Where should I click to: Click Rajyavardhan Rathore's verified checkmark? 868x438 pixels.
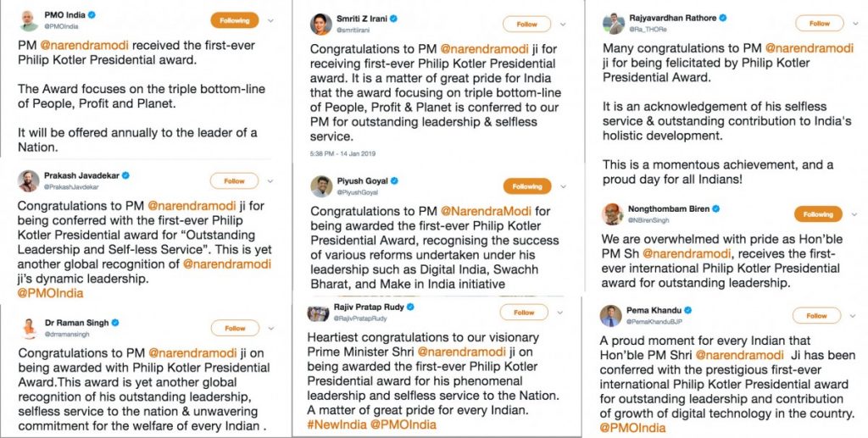[723, 18]
